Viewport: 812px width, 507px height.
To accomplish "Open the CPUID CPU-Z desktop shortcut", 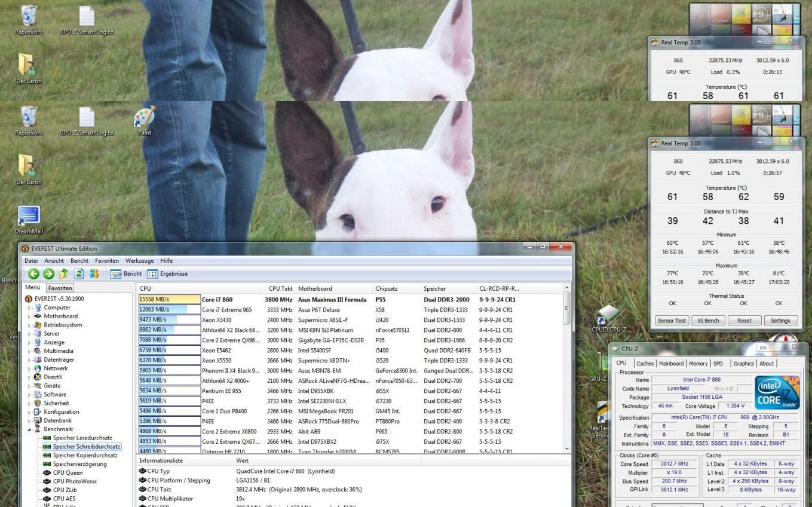I will [x=609, y=319].
